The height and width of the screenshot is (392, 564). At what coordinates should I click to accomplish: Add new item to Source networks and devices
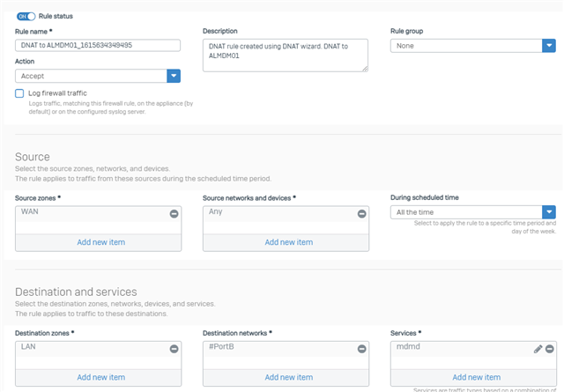(289, 242)
